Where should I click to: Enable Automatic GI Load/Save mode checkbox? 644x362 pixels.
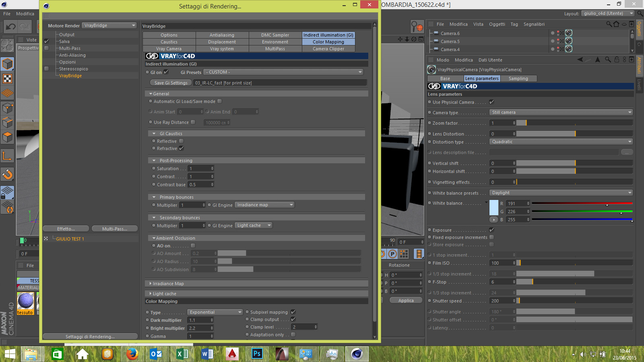pos(220,101)
